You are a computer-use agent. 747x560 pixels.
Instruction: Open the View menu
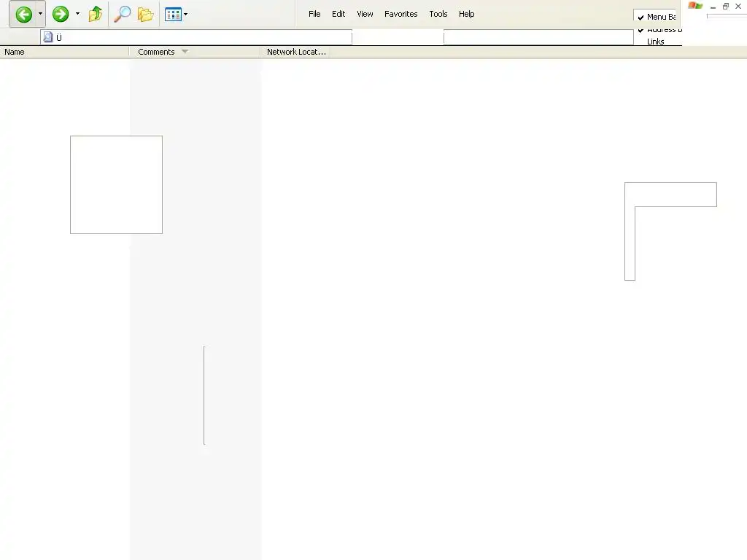click(365, 15)
